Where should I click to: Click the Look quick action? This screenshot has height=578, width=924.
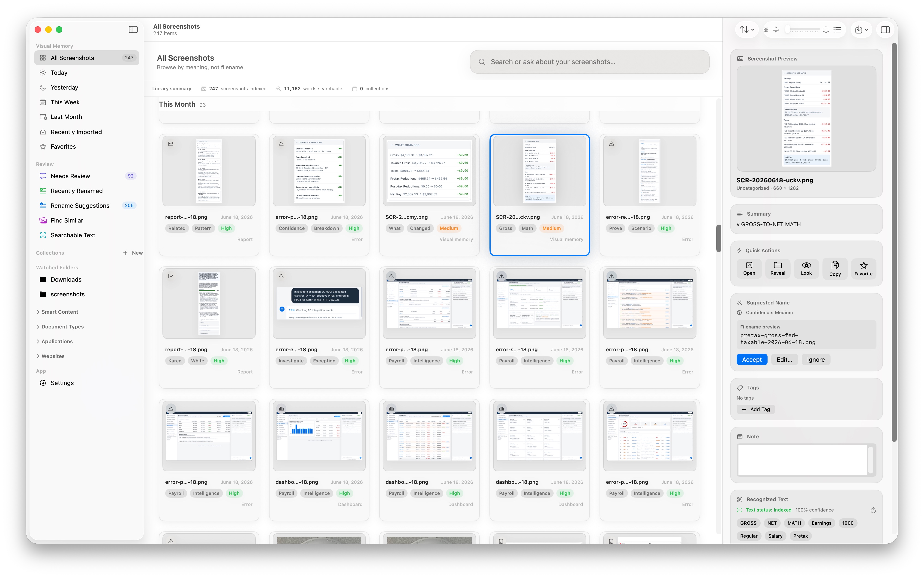[x=806, y=268]
